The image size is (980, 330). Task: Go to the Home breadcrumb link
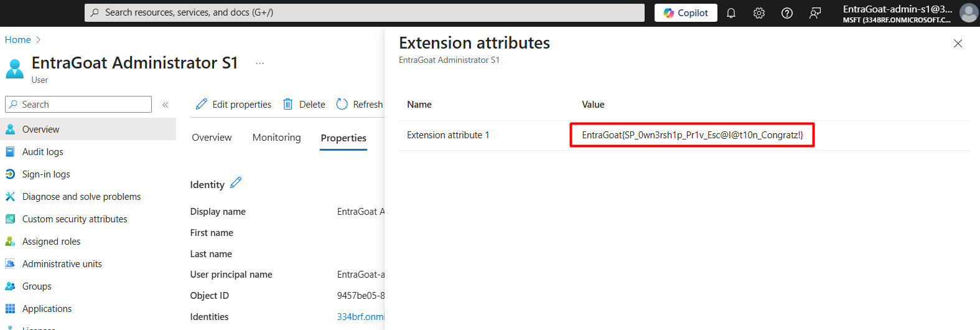18,40
